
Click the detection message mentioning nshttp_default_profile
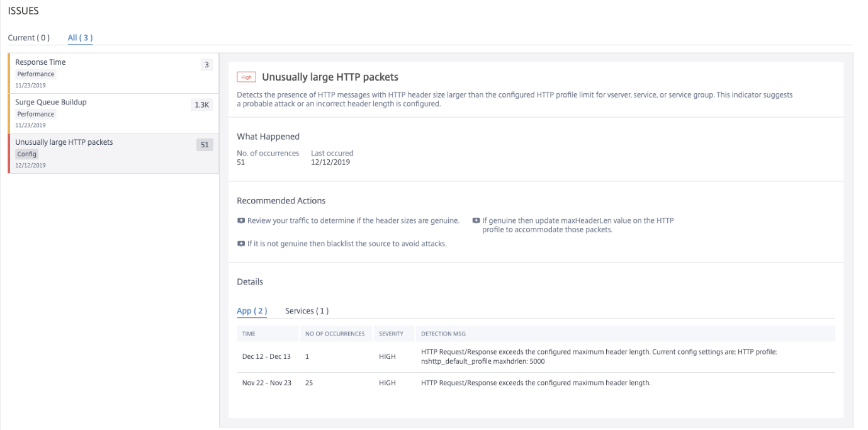tap(599, 356)
